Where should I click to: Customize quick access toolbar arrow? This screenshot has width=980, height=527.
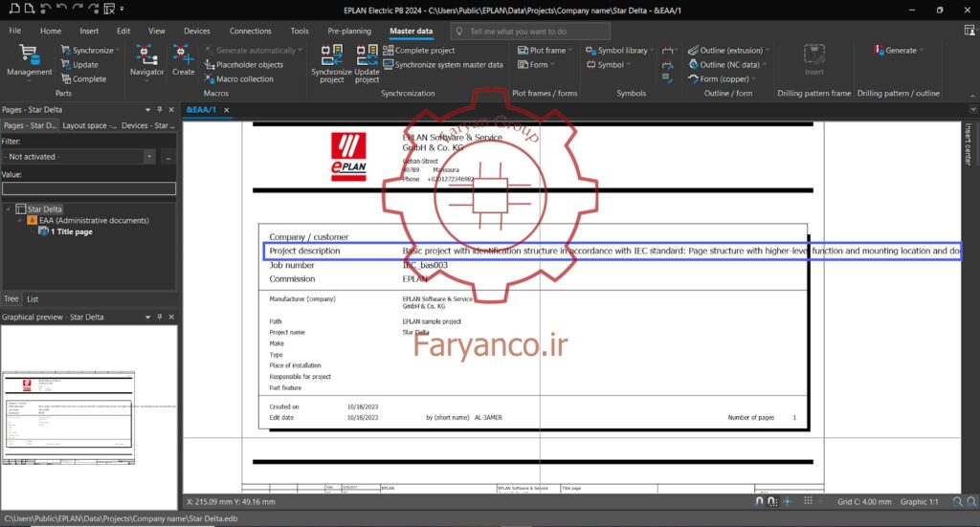(122, 9)
